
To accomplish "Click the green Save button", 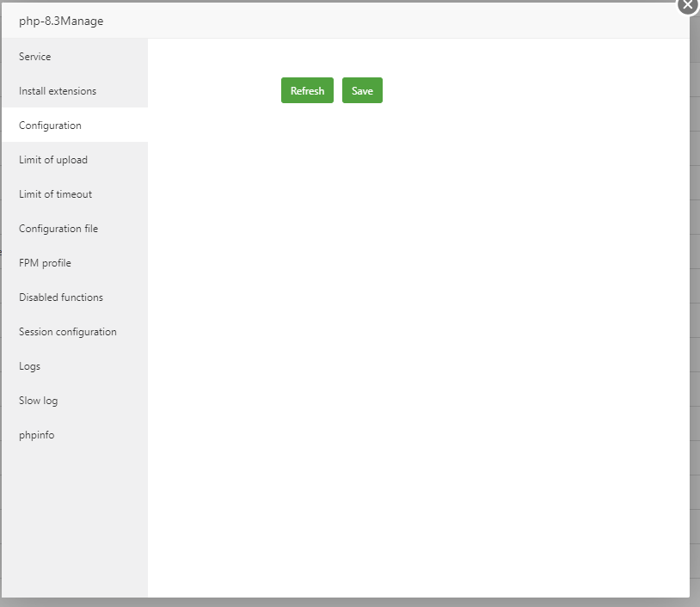I will coord(362,90).
